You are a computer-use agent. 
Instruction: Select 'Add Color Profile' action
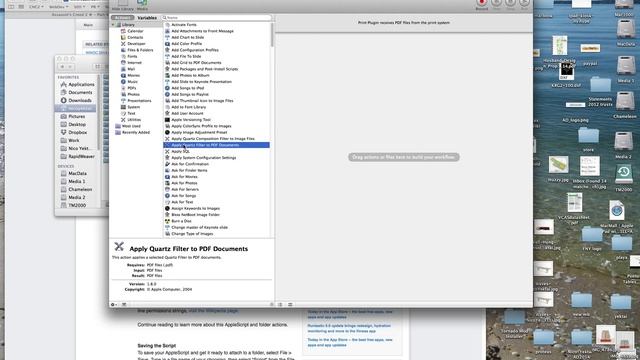tap(187, 44)
